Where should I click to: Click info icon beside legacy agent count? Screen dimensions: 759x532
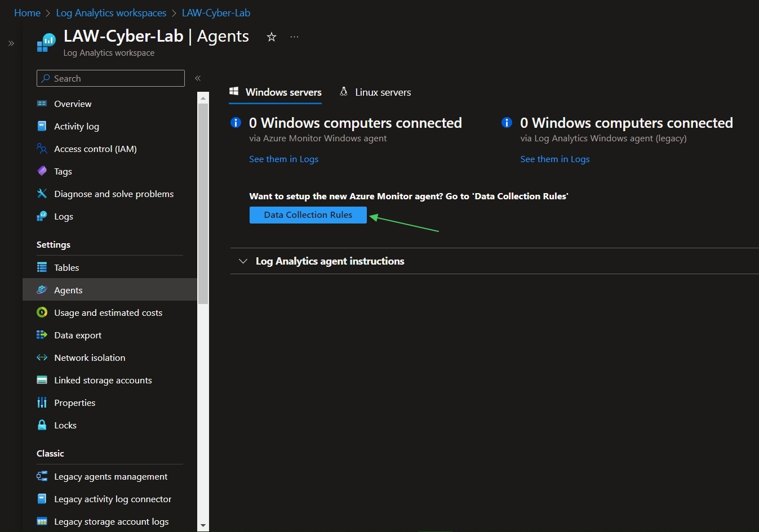507,123
